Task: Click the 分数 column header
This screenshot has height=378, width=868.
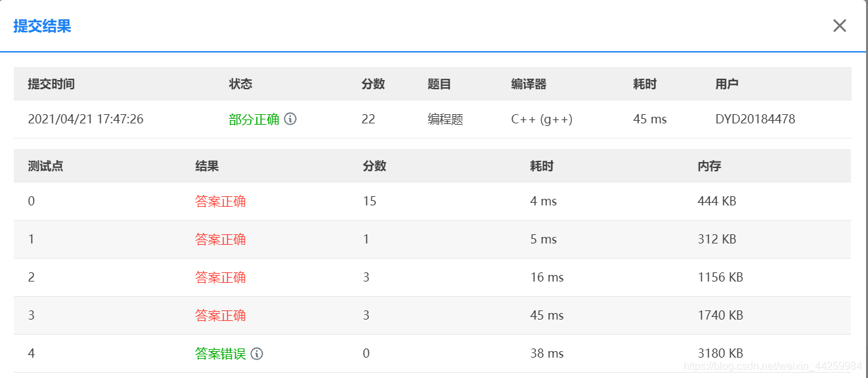Action: click(372, 84)
